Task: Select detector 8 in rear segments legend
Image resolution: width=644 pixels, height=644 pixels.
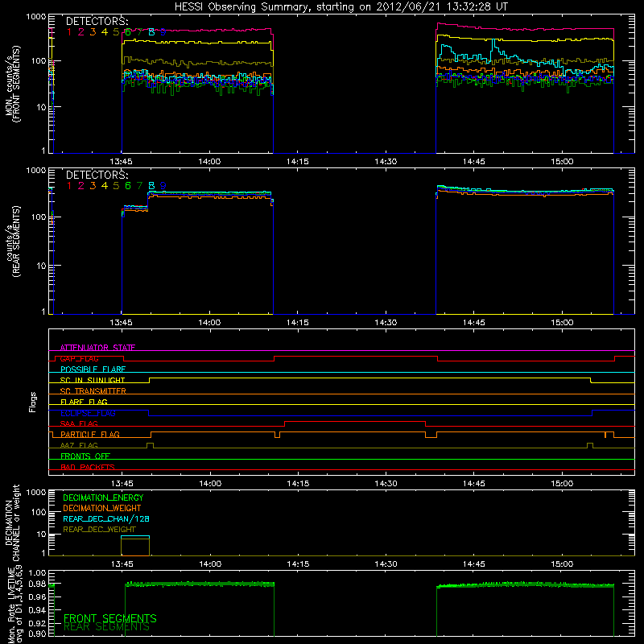Action: (151, 186)
